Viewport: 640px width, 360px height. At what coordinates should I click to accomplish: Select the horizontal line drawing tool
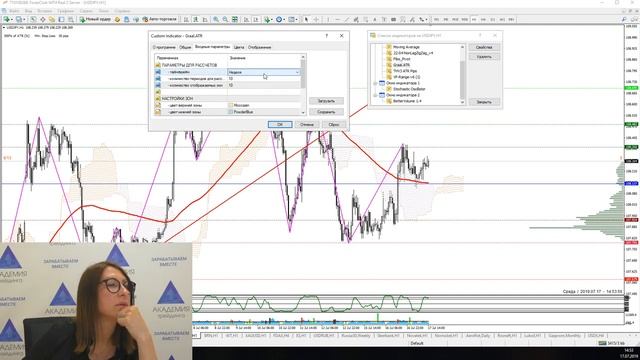tap(338, 19)
